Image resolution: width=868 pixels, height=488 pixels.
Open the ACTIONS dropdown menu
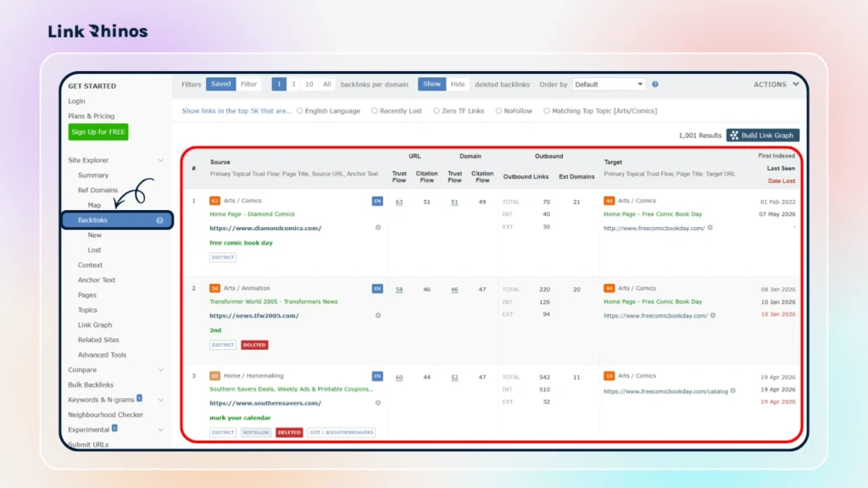776,84
